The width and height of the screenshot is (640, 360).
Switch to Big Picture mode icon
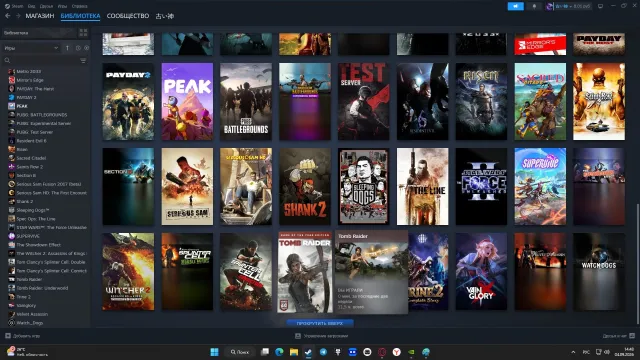600,6
